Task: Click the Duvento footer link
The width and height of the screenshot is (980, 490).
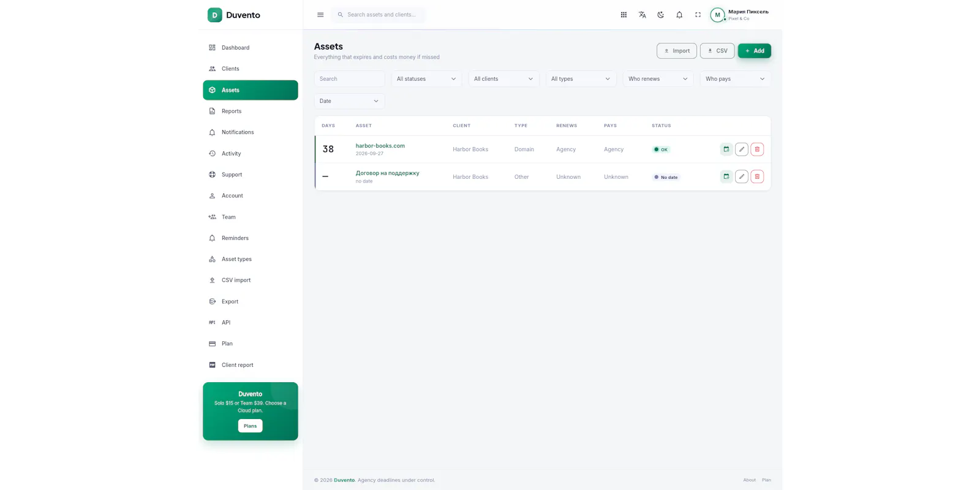Action: coord(344,480)
